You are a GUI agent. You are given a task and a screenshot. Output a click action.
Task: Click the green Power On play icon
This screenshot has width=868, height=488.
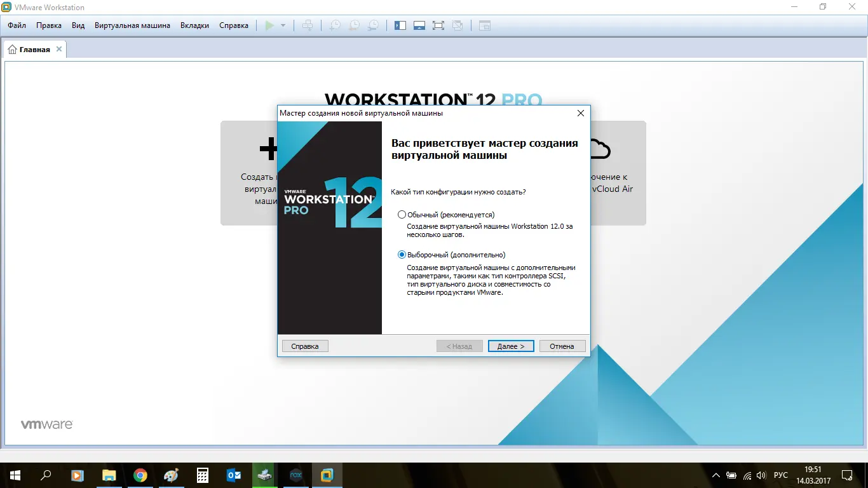click(x=270, y=25)
